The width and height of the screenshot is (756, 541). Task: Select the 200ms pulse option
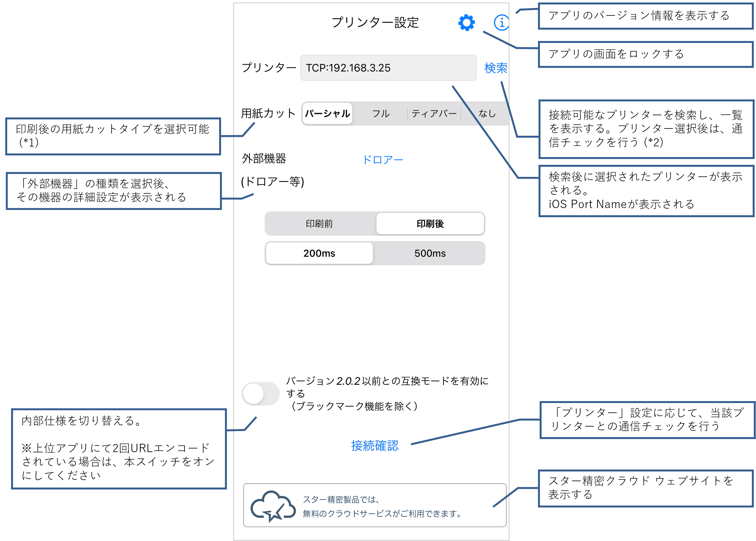(319, 253)
